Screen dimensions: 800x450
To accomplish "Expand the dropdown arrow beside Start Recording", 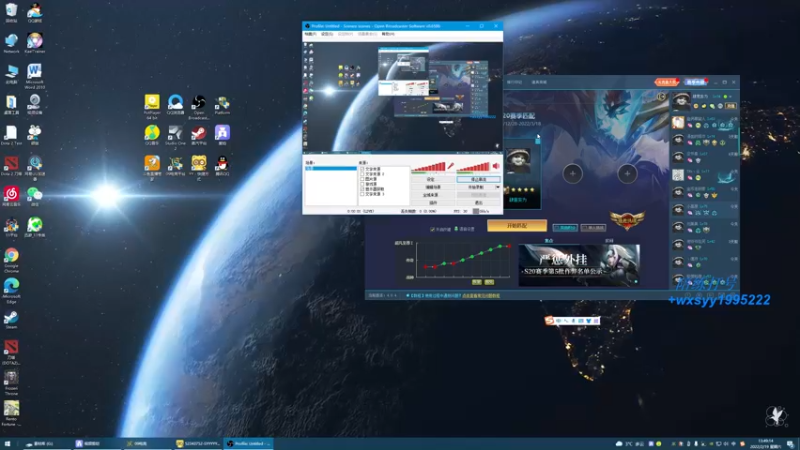I will click(498, 187).
